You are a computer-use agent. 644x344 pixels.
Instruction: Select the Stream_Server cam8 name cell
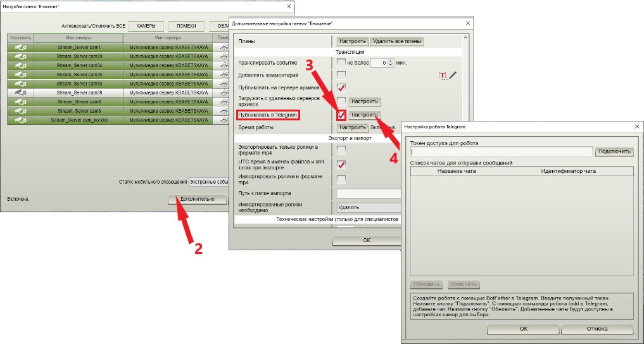click(79, 111)
